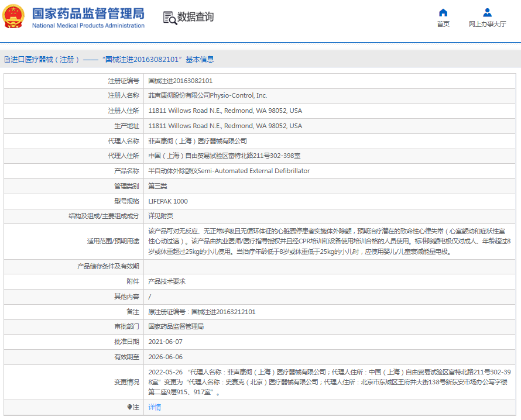Open 网上办事大厅 text link
This screenshot has width=521, height=420.
(x=487, y=25)
